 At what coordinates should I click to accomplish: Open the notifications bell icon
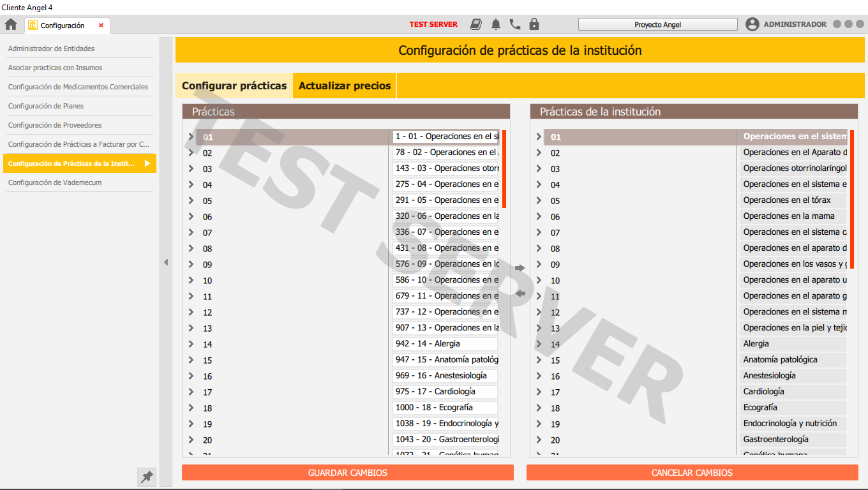(496, 24)
